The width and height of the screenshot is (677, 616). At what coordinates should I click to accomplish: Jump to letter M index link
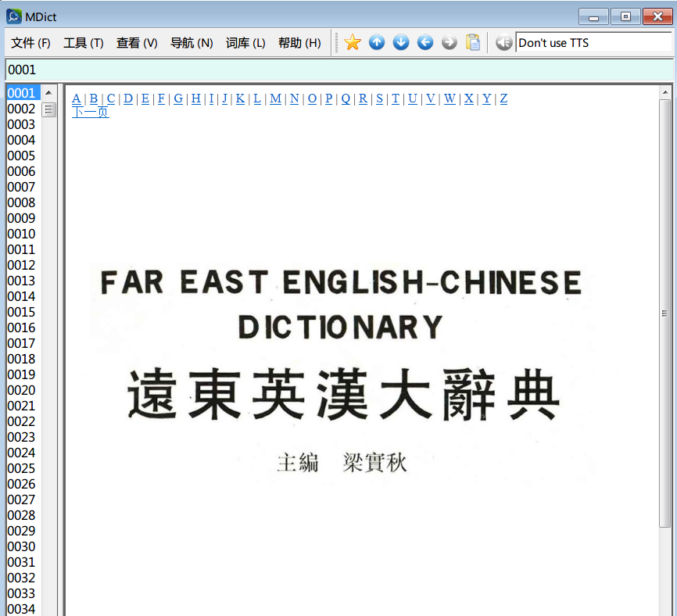[x=275, y=98]
